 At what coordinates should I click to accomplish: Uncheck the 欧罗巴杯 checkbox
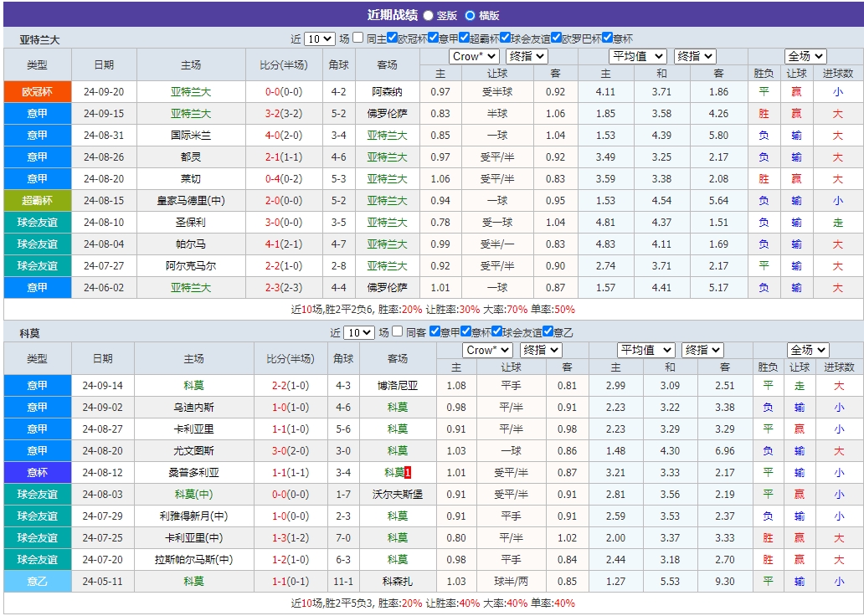tap(556, 36)
